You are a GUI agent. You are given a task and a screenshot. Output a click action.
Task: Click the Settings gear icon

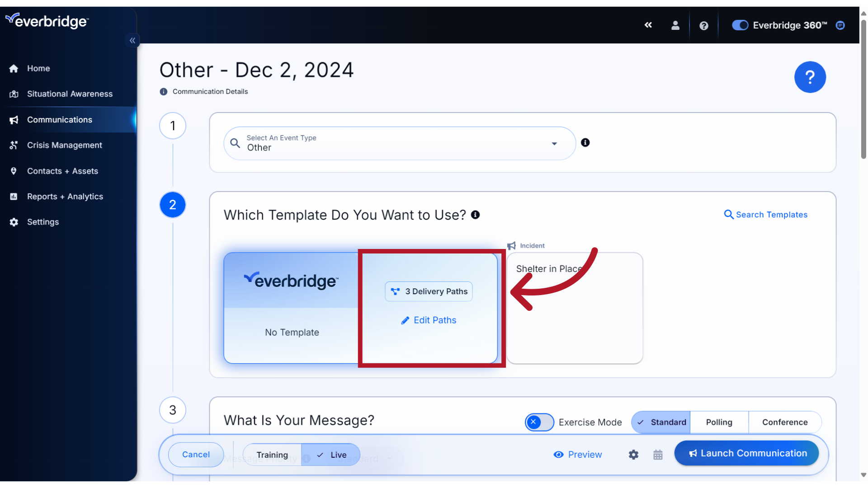pyautogui.click(x=634, y=455)
